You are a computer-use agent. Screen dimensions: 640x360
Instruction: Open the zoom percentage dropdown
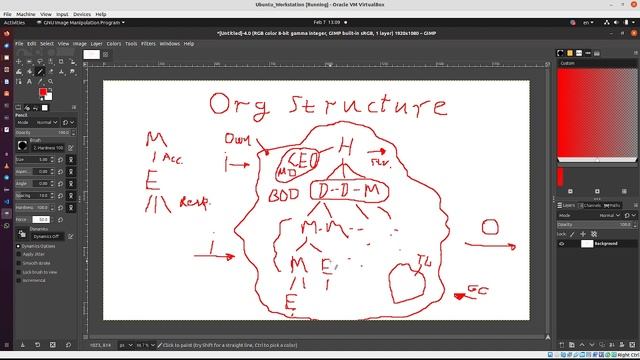tap(145, 345)
